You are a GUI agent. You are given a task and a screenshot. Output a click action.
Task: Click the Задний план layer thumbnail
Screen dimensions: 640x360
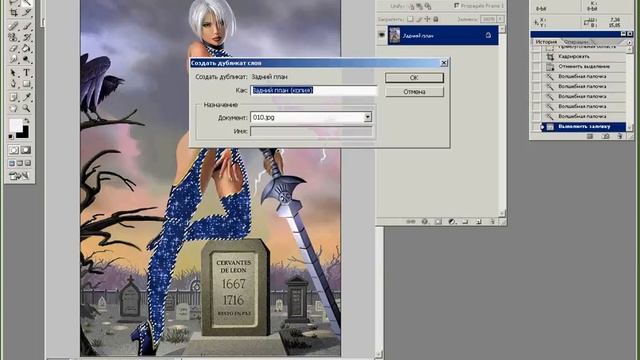(394, 36)
